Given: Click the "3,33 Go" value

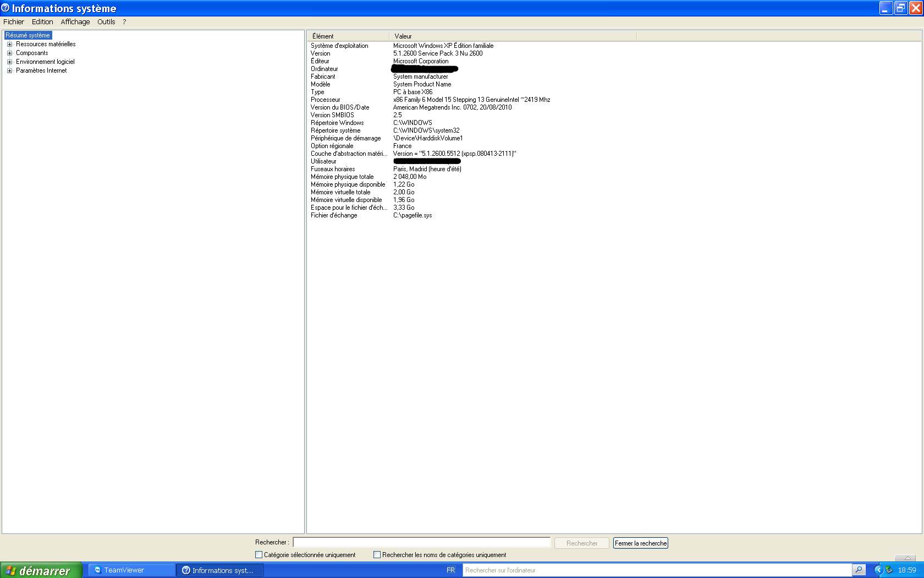Looking at the screenshot, I should click(404, 208).
